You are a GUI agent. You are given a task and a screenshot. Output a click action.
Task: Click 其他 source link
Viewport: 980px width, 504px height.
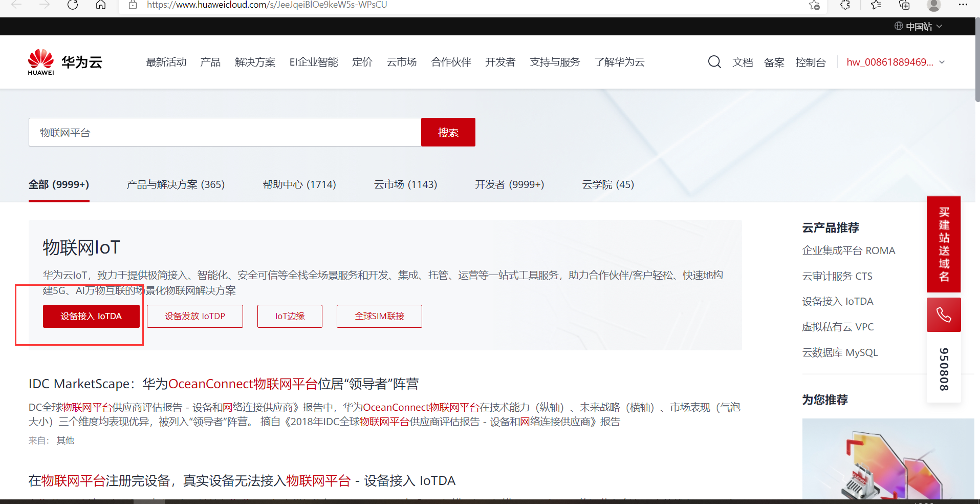click(65, 440)
